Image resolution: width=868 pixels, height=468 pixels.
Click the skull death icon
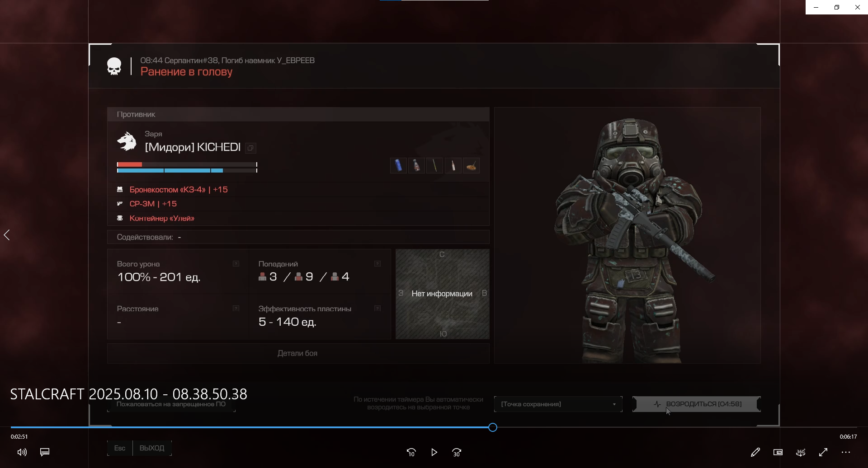click(x=114, y=66)
